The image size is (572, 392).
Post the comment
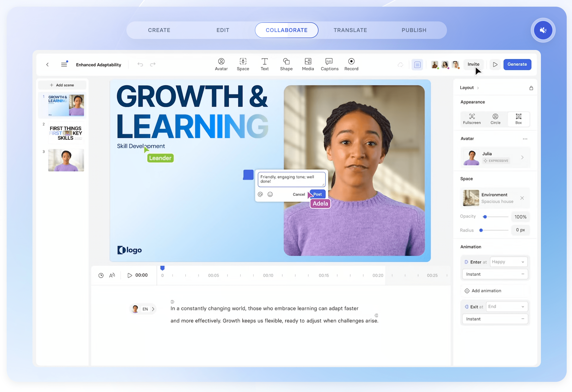pos(318,194)
